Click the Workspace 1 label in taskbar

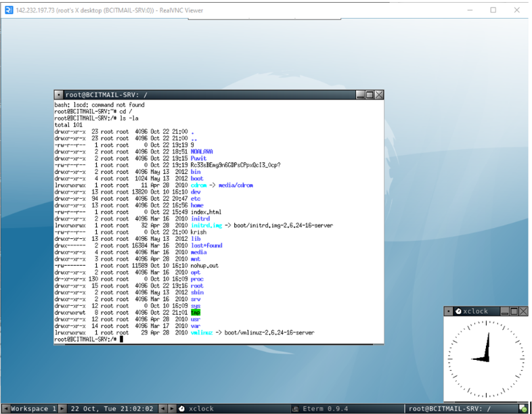pyautogui.click(x=32, y=409)
